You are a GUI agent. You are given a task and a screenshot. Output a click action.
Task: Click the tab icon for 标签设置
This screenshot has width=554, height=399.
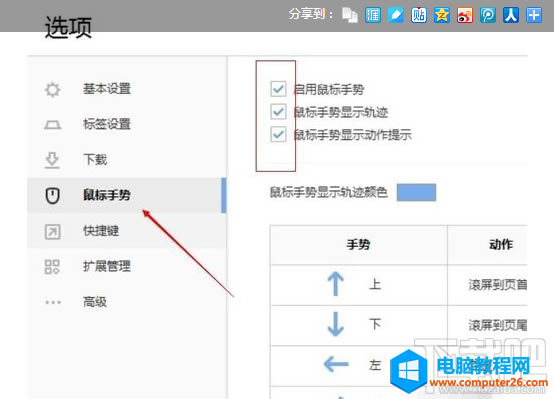click(53, 125)
